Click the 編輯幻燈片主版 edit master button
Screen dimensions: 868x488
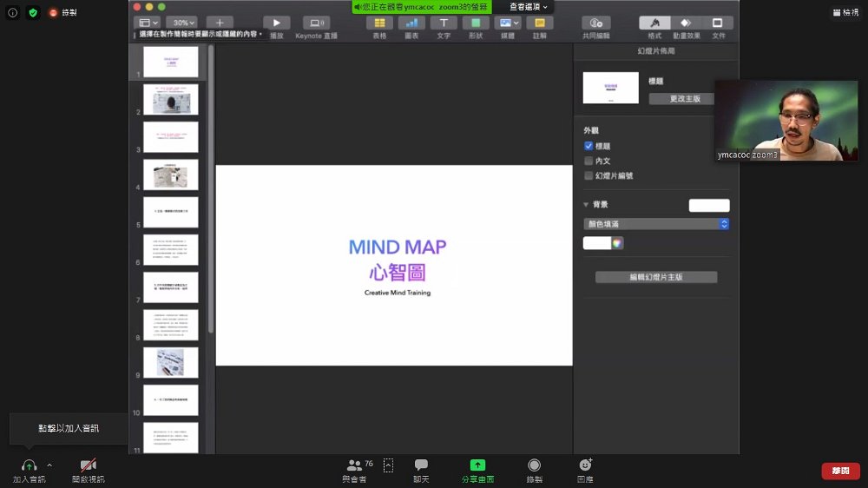coord(656,277)
